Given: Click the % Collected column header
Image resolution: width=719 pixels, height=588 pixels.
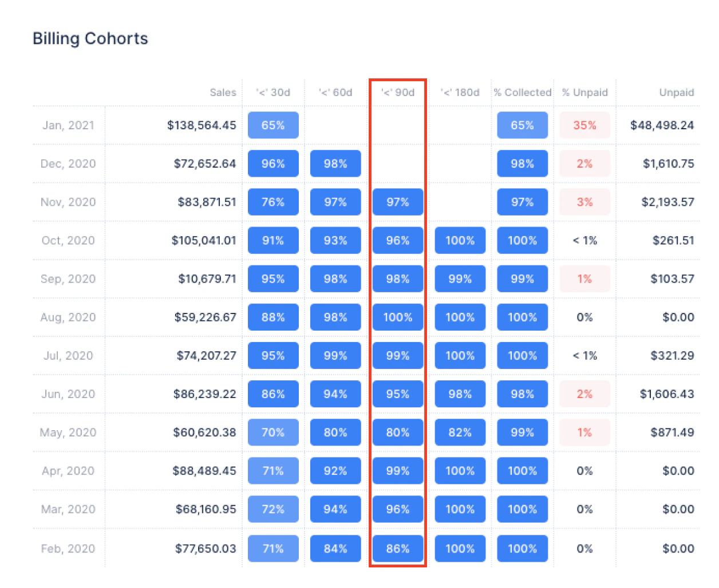Looking at the screenshot, I should (523, 93).
